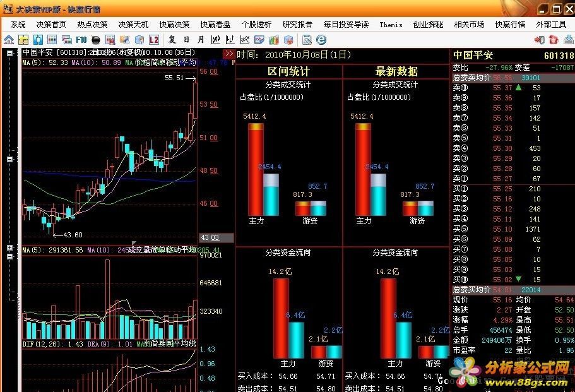
Task: Open the 热点决策 menu
Action: [x=92, y=25]
